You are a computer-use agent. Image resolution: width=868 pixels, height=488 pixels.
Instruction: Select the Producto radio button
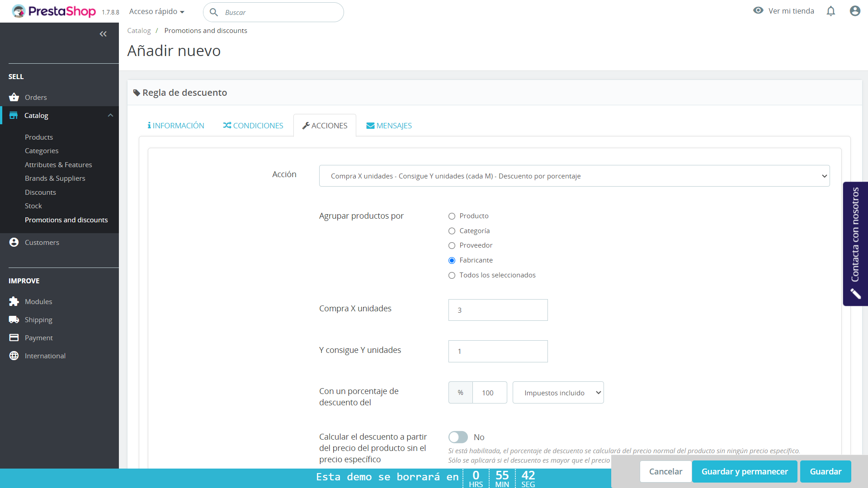[x=452, y=216]
